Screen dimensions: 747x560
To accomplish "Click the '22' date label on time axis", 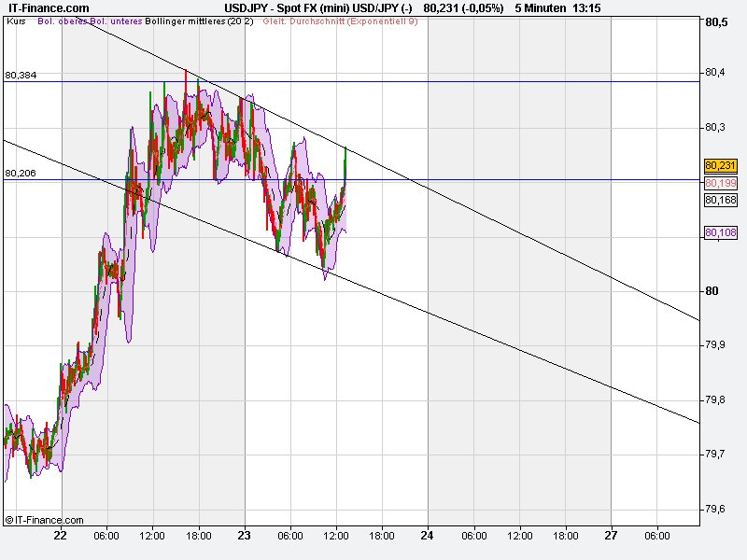I will tap(59, 538).
